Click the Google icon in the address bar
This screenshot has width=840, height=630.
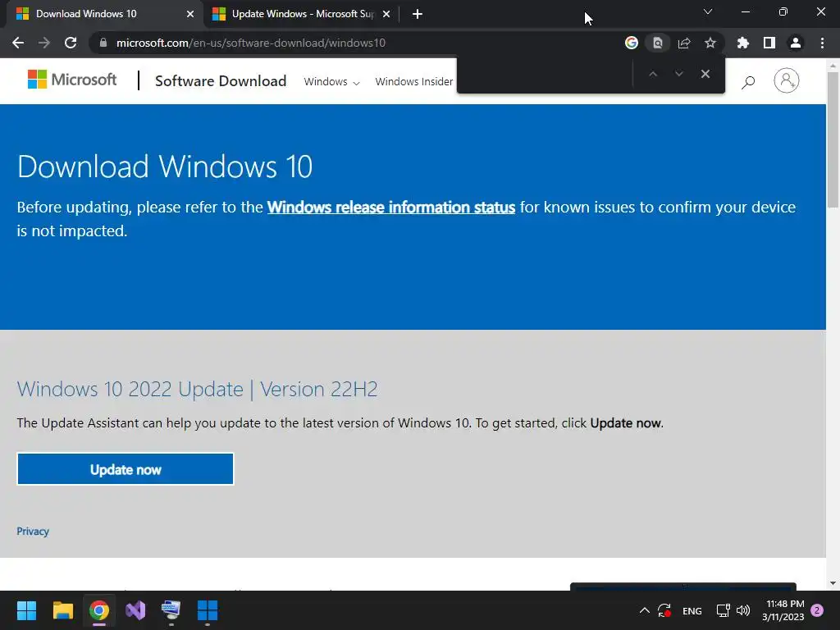coord(632,43)
